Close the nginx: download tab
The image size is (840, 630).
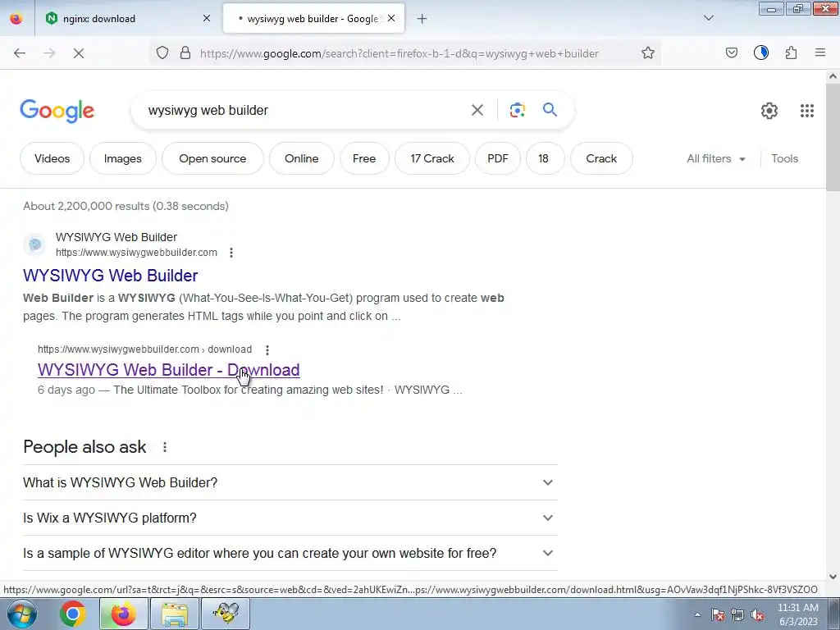tap(207, 18)
